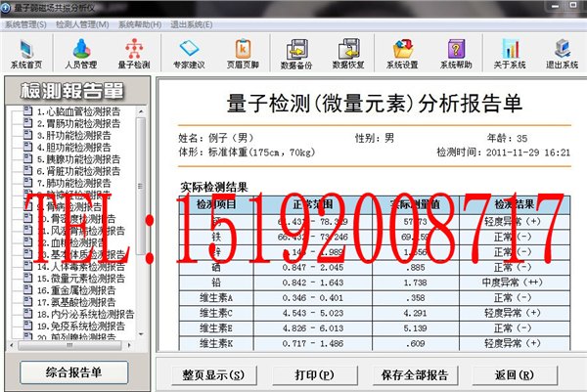
Task: Select 2.胃肠功能检测报告 in list
Action: (x=78, y=123)
